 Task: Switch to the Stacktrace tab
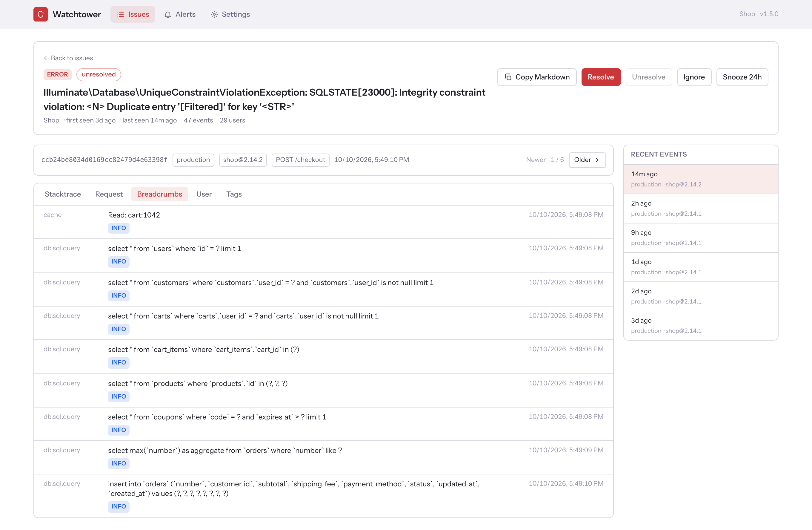tap(63, 194)
